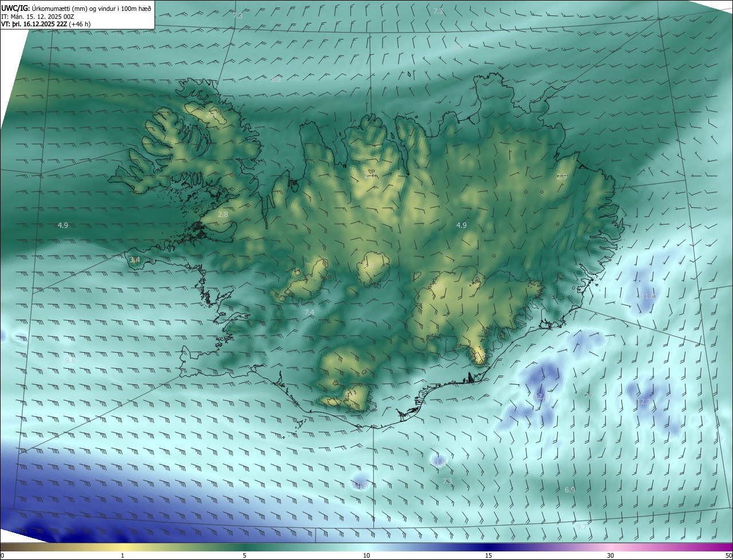Click the '30' tick on the color scale
This screenshot has height=560, width=733.
tap(610, 555)
